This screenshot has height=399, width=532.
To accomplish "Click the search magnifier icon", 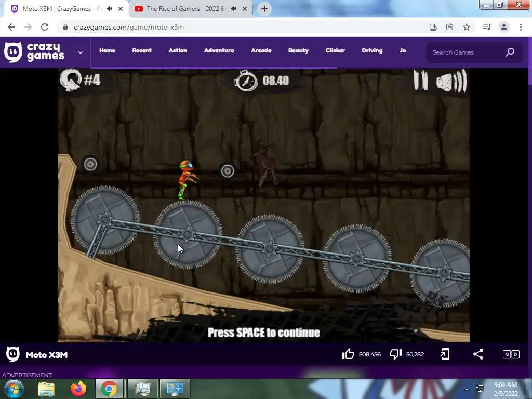I will point(510,52).
